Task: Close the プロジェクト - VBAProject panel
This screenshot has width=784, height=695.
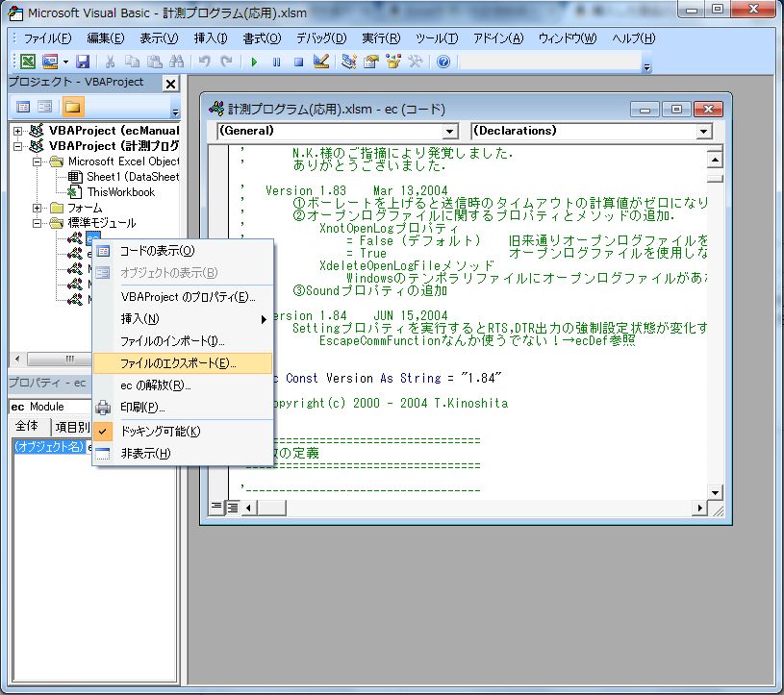Action: point(170,84)
